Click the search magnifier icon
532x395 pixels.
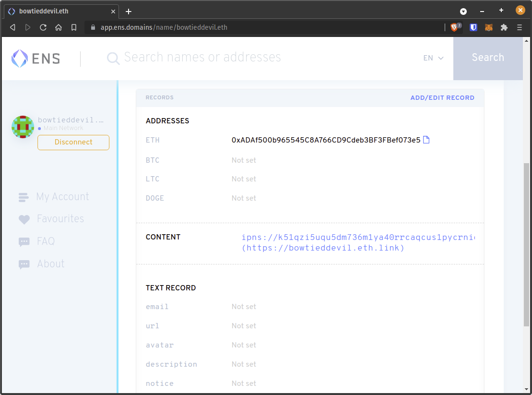tap(113, 59)
